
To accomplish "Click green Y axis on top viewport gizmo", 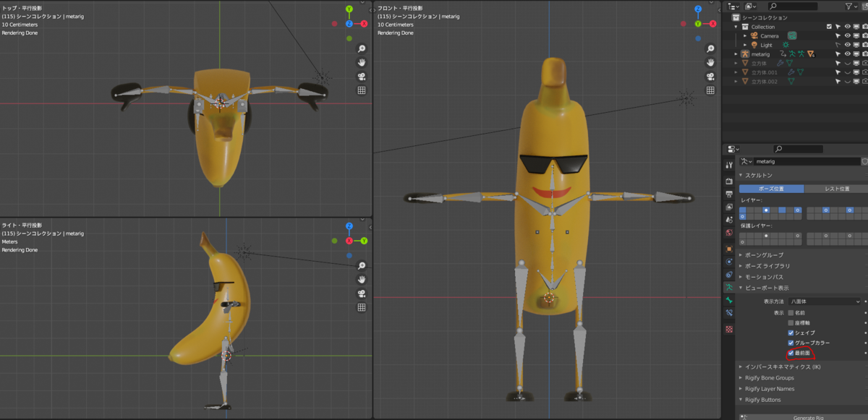I will (349, 9).
